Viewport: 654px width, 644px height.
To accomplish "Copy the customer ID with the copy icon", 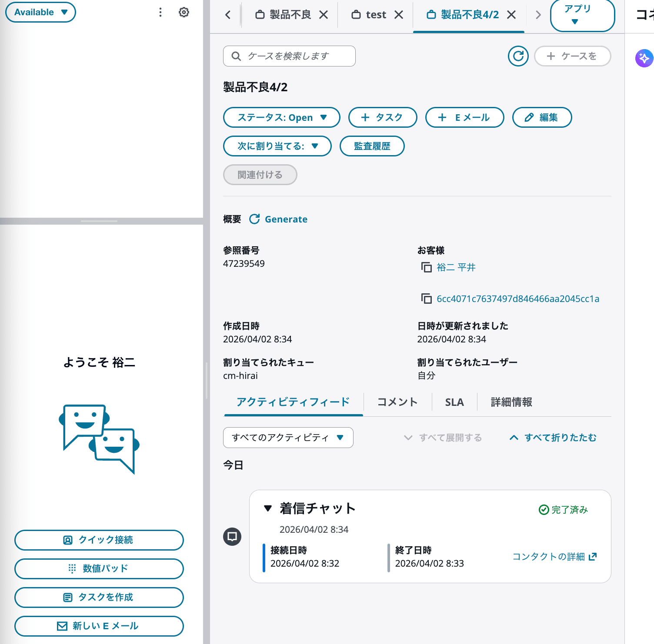I will (x=426, y=299).
